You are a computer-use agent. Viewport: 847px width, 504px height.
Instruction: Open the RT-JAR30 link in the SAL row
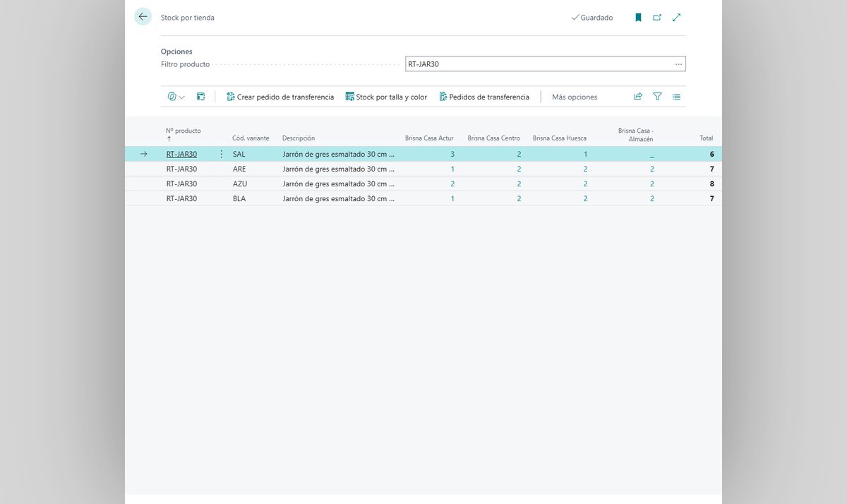181,154
